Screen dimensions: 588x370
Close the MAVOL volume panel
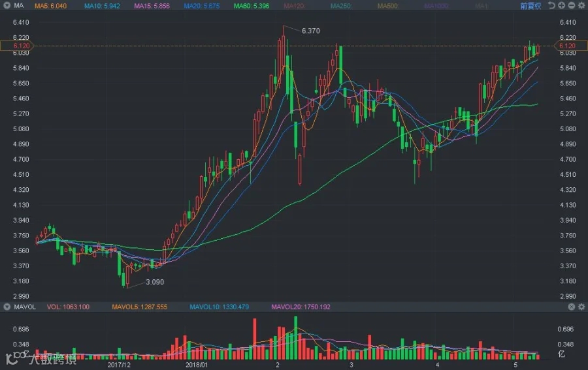572,307
